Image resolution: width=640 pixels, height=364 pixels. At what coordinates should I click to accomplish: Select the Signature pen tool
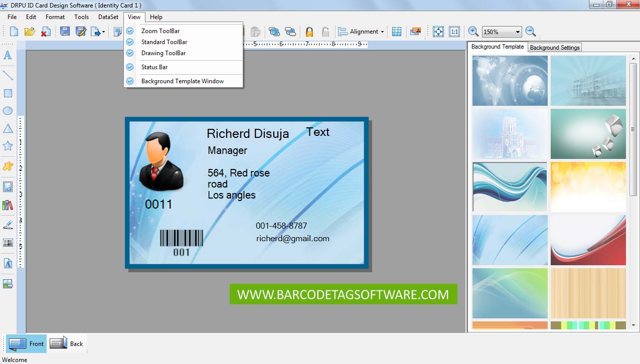tap(8, 225)
